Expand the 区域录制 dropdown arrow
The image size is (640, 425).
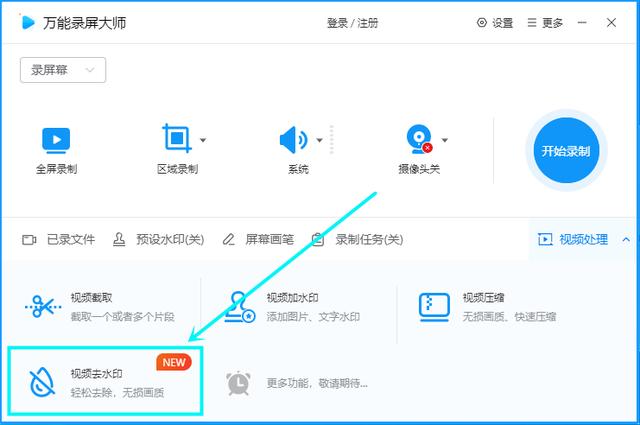click(203, 140)
